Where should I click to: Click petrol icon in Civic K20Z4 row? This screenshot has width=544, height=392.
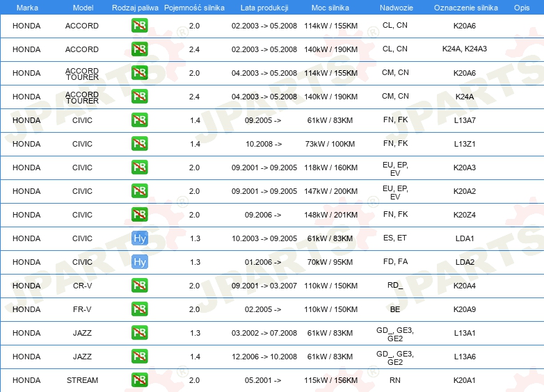click(x=139, y=214)
